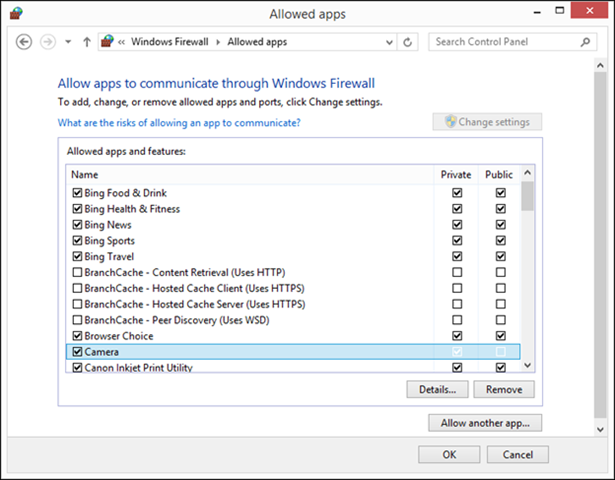Confirm with the OK button
The height and width of the screenshot is (480, 615).
coord(449,455)
